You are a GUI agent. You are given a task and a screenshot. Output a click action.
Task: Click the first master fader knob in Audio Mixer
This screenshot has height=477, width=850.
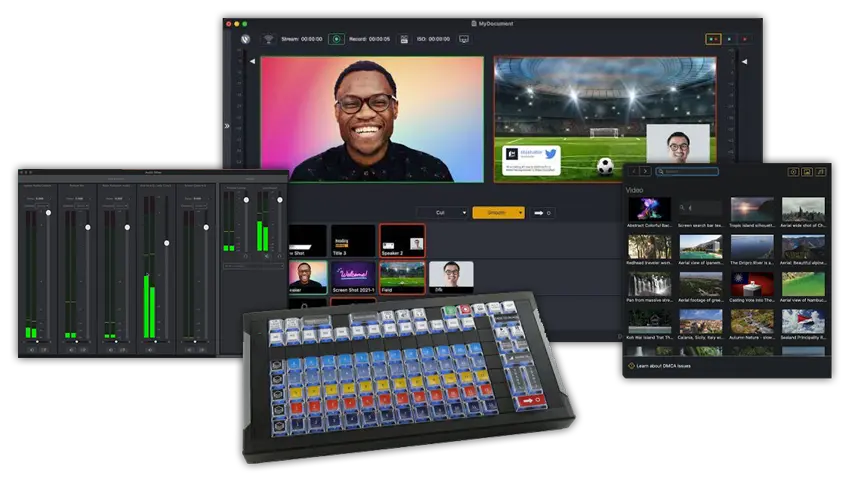tap(246, 200)
